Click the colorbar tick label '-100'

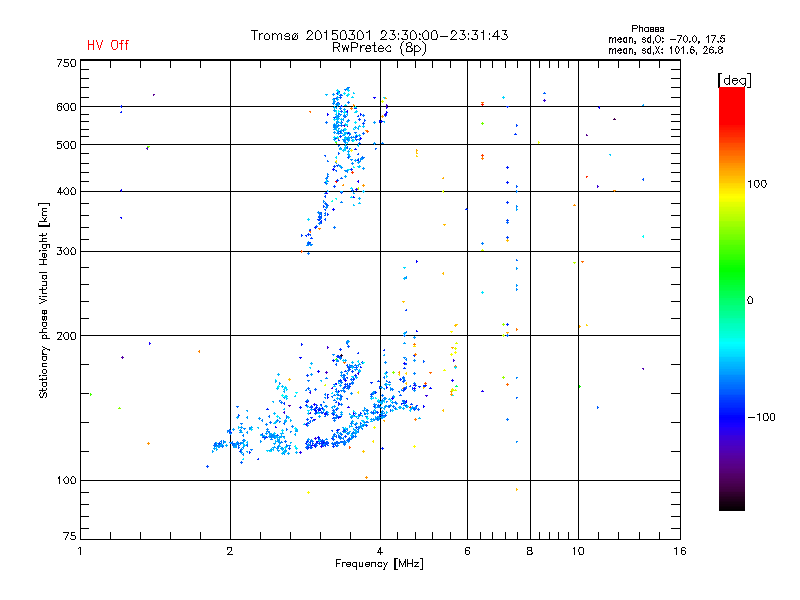pyautogui.click(x=761, y=417)
